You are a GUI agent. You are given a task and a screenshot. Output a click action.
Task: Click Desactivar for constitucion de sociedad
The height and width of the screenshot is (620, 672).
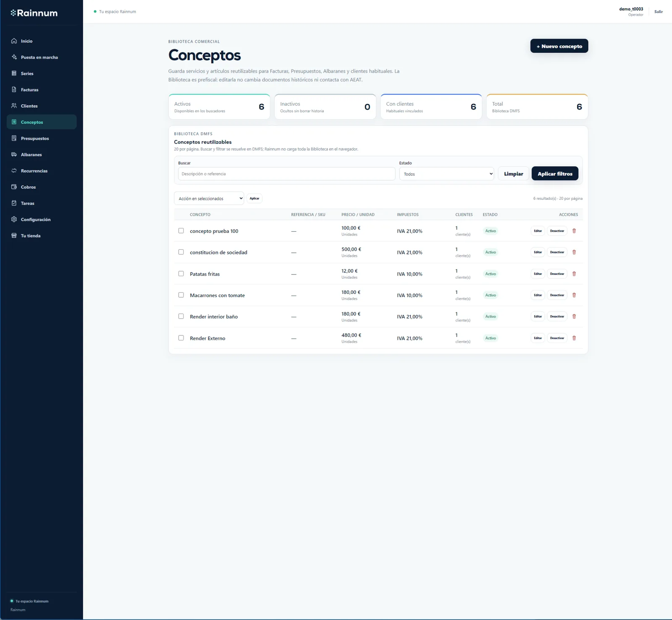click(x=557, y=252)
